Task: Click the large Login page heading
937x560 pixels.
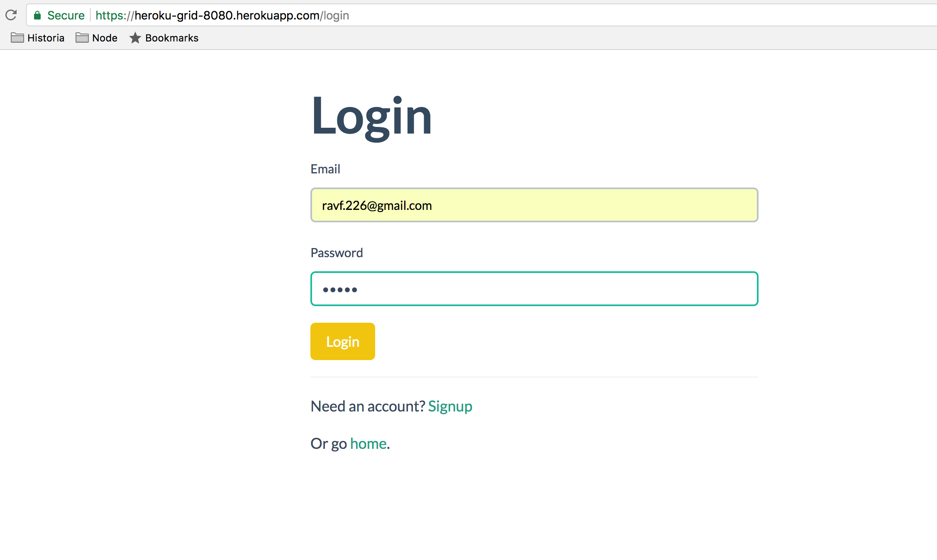Action: pyautogui.click(x=371, y=116)
